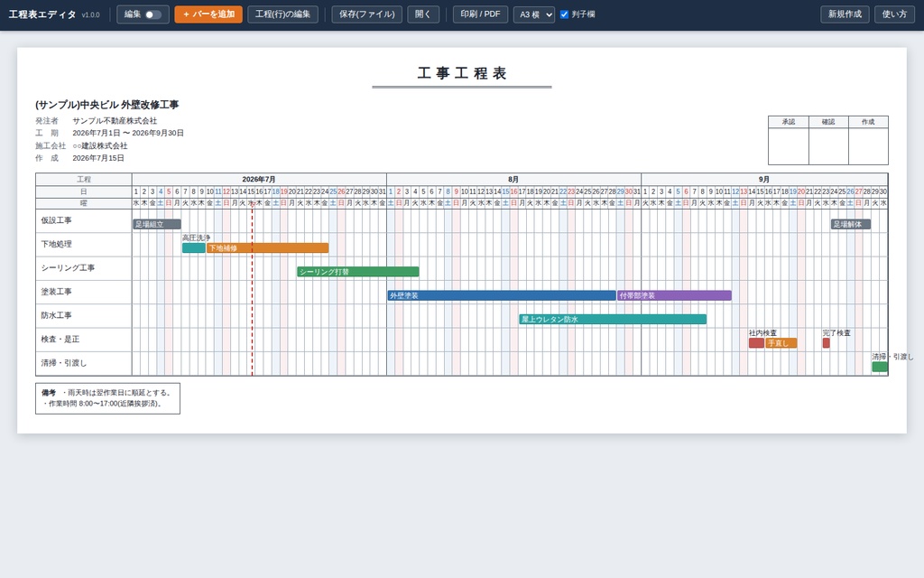Click the orange 手直し bar
The width and height of the screenshot is (924, 578).
coord(781,343)
